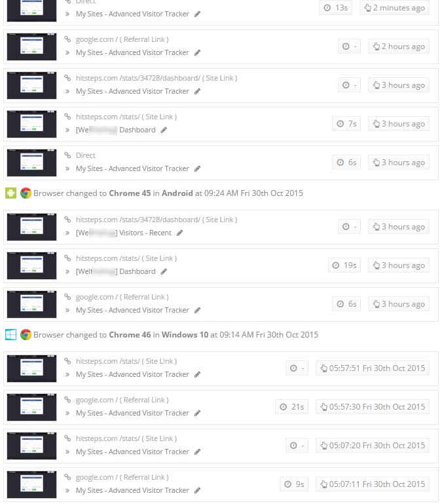Open google.com referral link from 2 hours ago
This screenshot has width=444, height=504.
pos(122,39)
